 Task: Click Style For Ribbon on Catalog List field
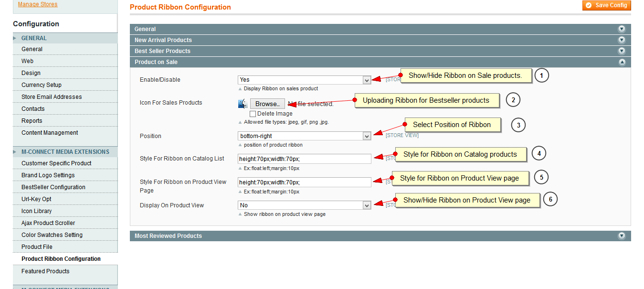coord(304,159)
